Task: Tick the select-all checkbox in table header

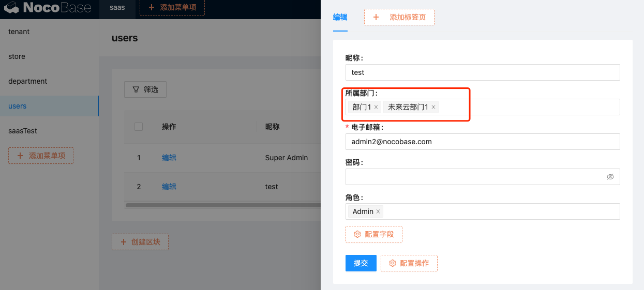Action: pos(139,127)
